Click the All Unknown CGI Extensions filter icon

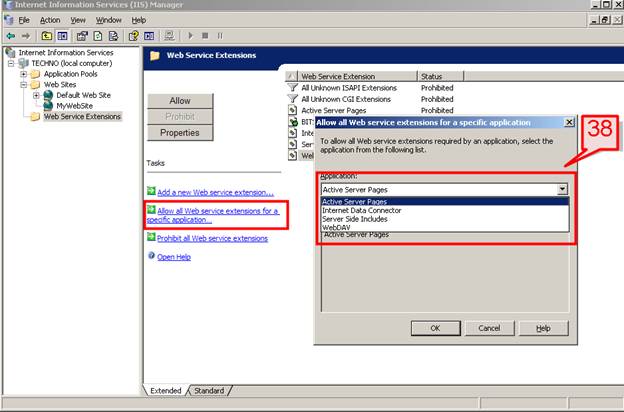293,99
